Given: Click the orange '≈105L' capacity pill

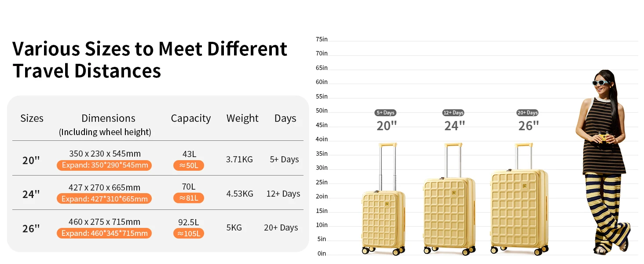Looking at the screenshot, I should (x=189, y=233).
